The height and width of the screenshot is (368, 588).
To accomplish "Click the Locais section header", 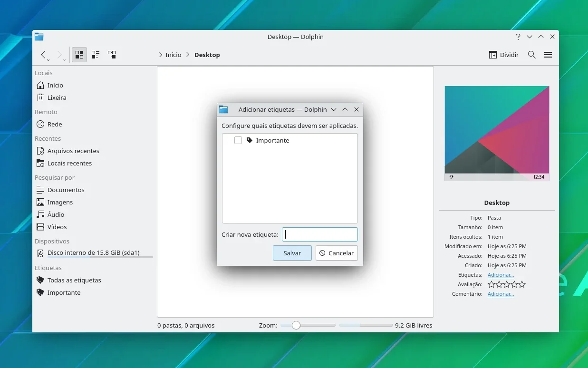I will (x=44, y=73).
